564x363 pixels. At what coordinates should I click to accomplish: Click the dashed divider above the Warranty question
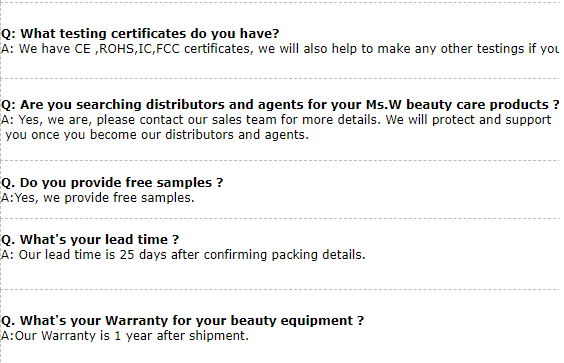[280, 289]
